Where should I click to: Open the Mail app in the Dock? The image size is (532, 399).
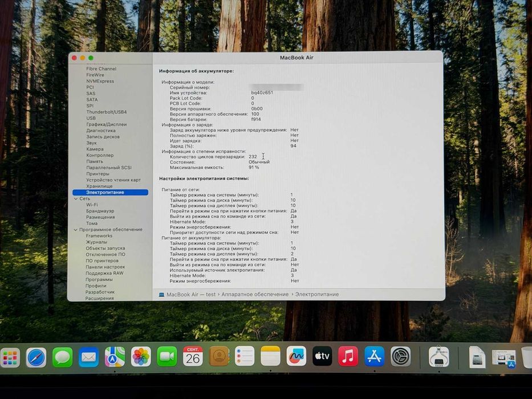coord(88,357)
